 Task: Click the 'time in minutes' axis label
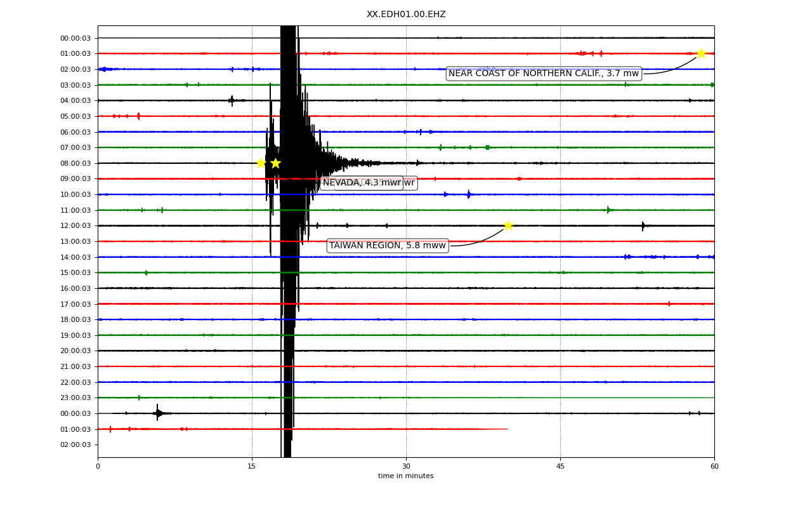406,476
